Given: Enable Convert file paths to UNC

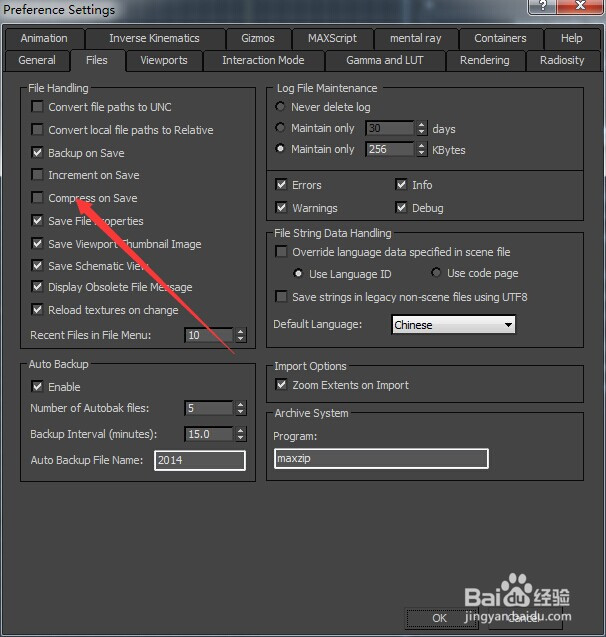Looking at the screenshot, I should pyautogui.click(x=37, y=107).
